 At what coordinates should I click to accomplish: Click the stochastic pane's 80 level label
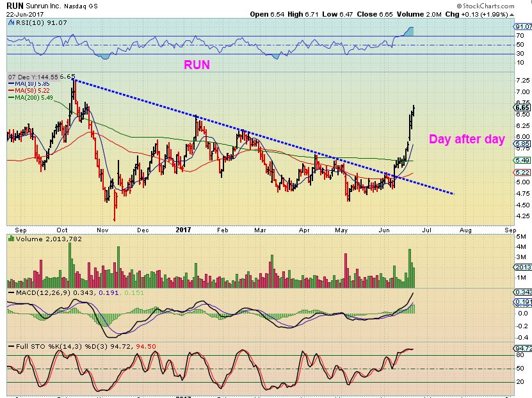pyautogui.click(x=520, y=355)
